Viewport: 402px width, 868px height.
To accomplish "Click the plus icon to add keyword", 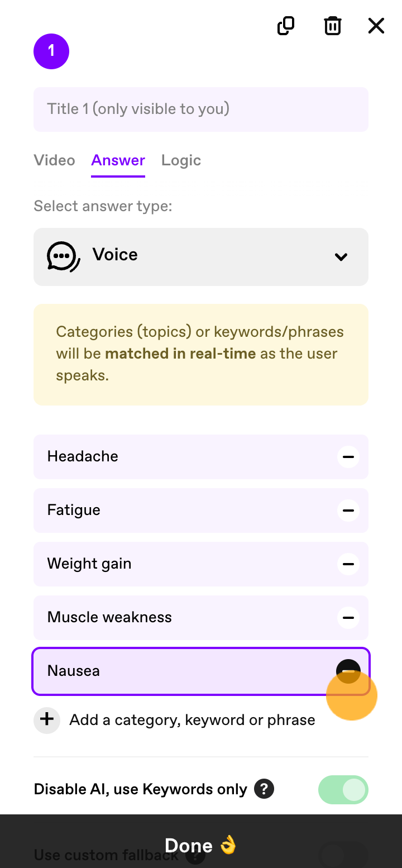I will 47,720.
